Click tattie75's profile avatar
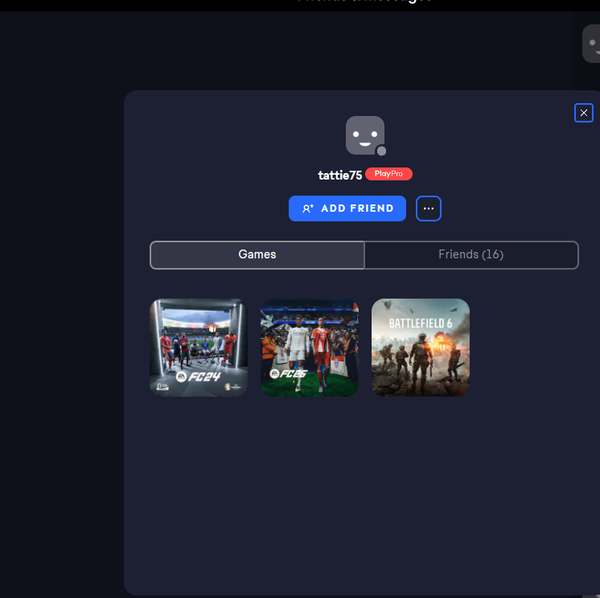 click(x=365, y=135)
